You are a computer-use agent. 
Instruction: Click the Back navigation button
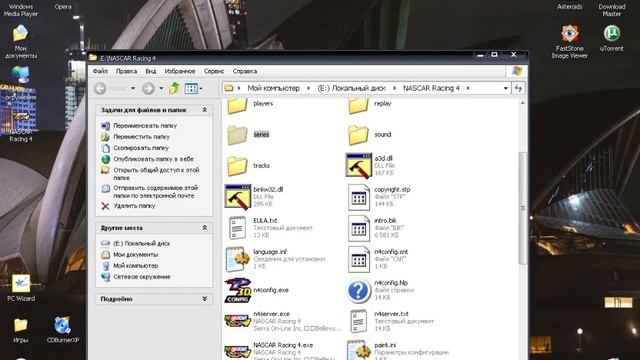click(x=100, y=88)
